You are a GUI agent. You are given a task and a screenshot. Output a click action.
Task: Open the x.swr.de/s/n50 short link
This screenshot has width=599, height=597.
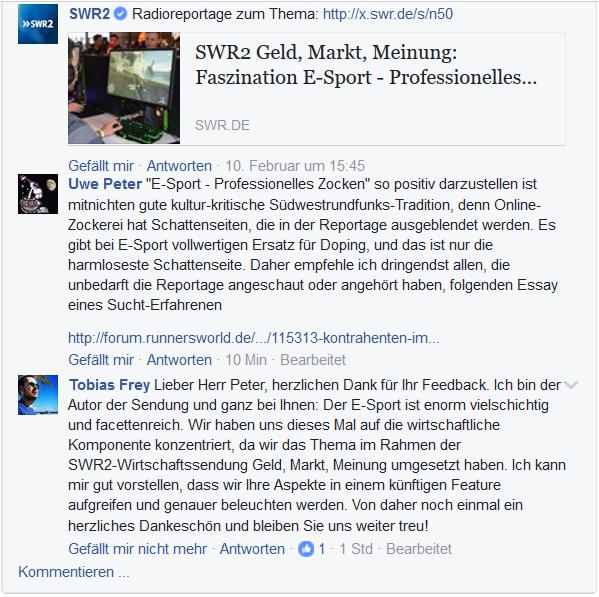click(388, 14)
